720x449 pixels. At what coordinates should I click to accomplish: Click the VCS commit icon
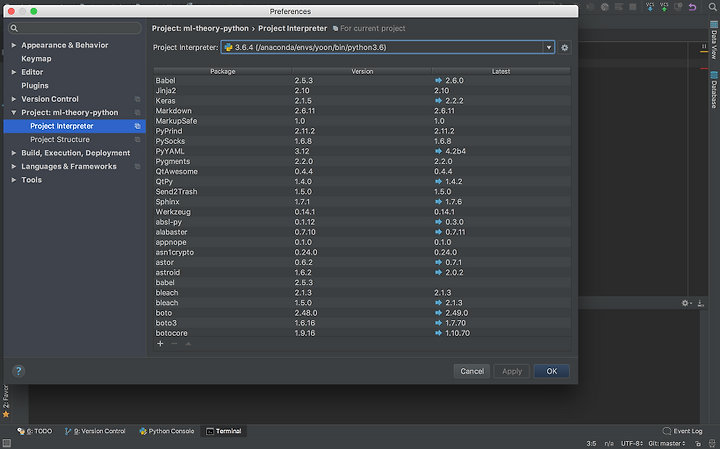click(664, 6)
